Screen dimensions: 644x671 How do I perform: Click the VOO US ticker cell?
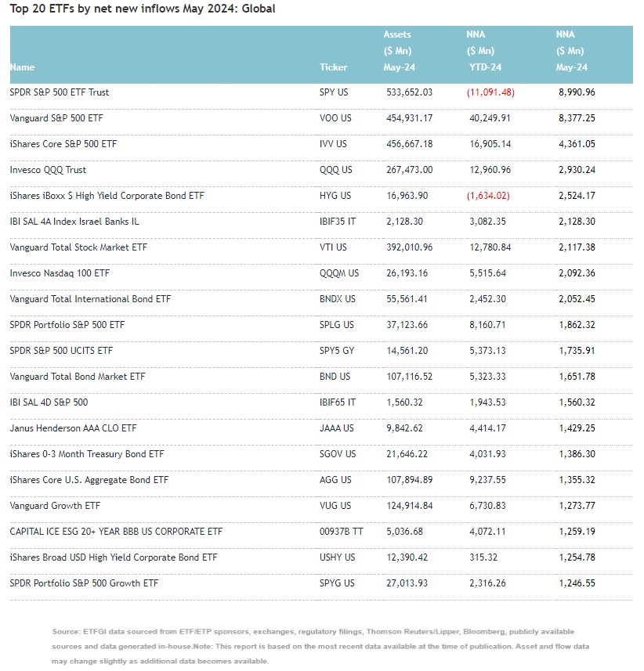336,118
